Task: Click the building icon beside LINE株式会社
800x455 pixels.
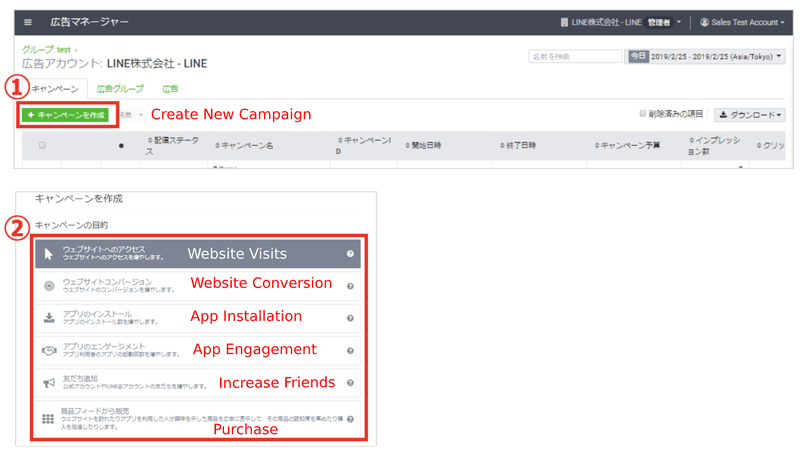Action: 564,22
